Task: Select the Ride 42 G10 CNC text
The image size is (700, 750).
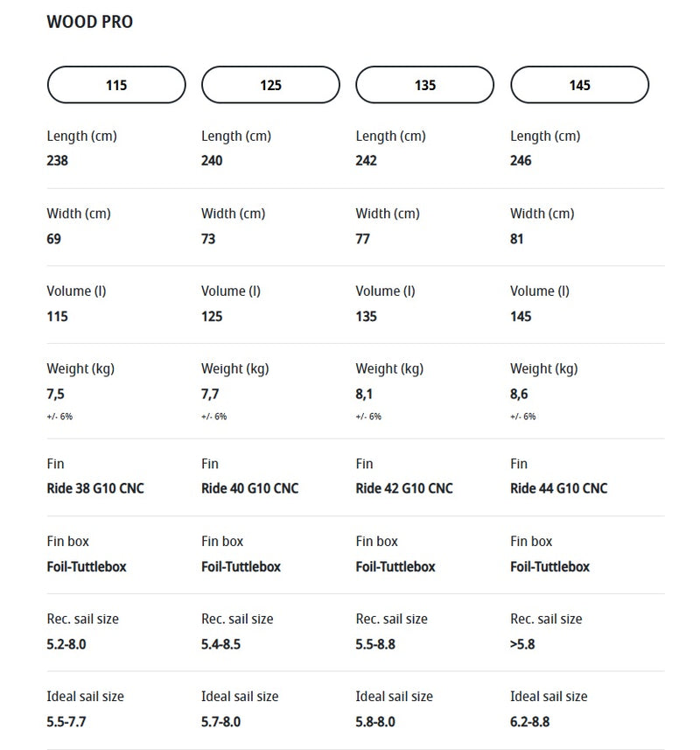Action: pos(404,488)
